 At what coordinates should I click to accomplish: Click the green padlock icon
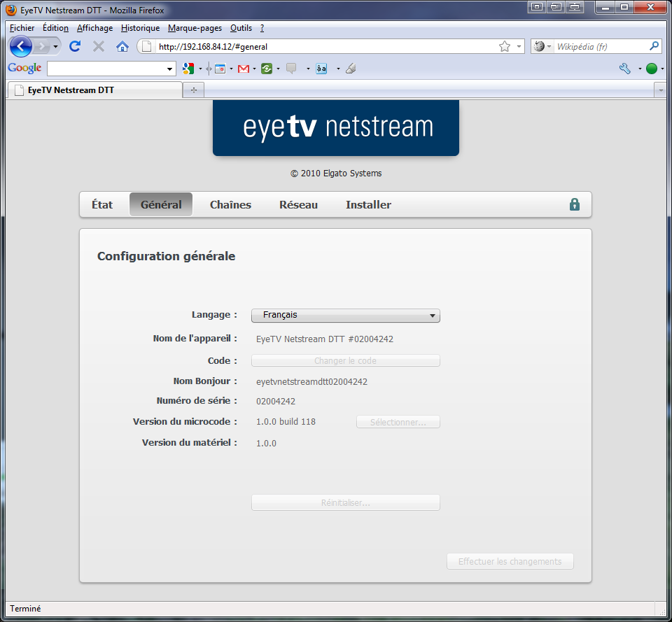(575, 204)
